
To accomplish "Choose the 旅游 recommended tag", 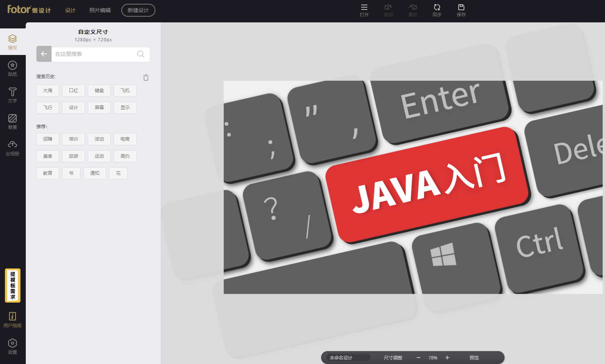I will (74, 156).
